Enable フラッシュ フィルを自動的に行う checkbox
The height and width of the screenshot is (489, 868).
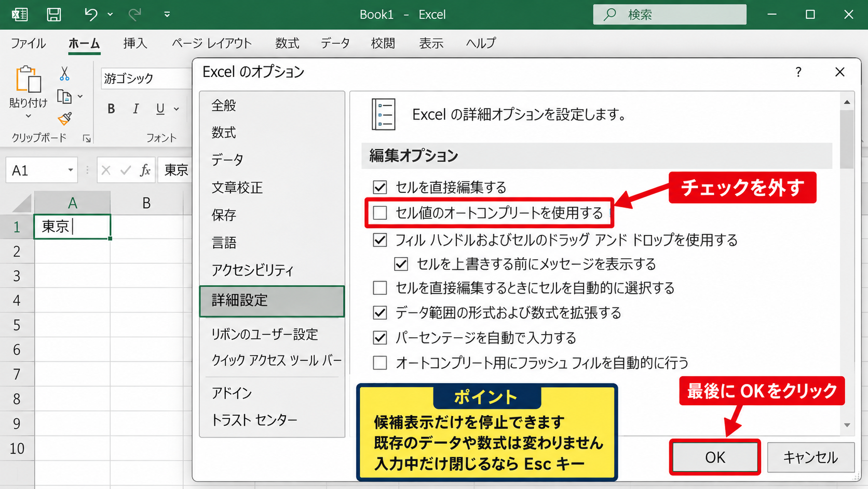coord(380,363)
